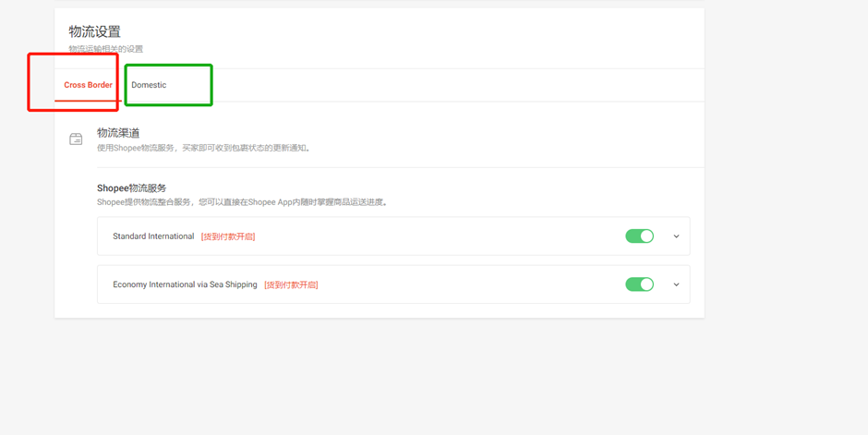Click description starting with Shopee提供物流整合服务

243,202
